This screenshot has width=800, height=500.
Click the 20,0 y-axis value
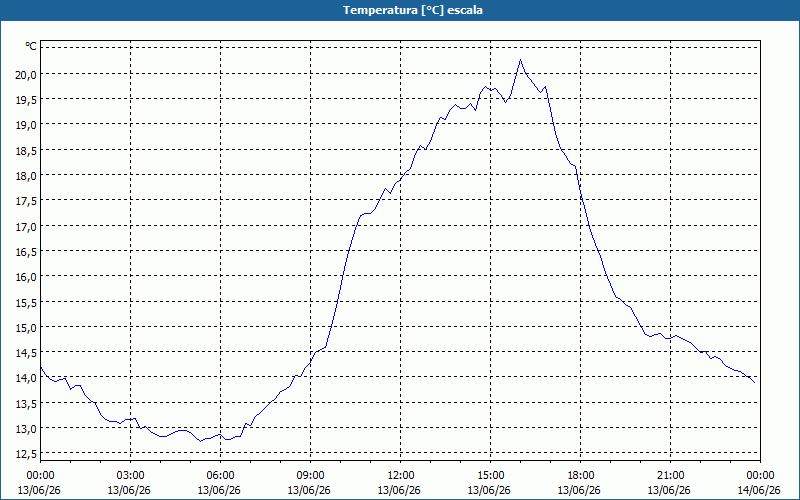pyautogui.click(x=27, y=74)
